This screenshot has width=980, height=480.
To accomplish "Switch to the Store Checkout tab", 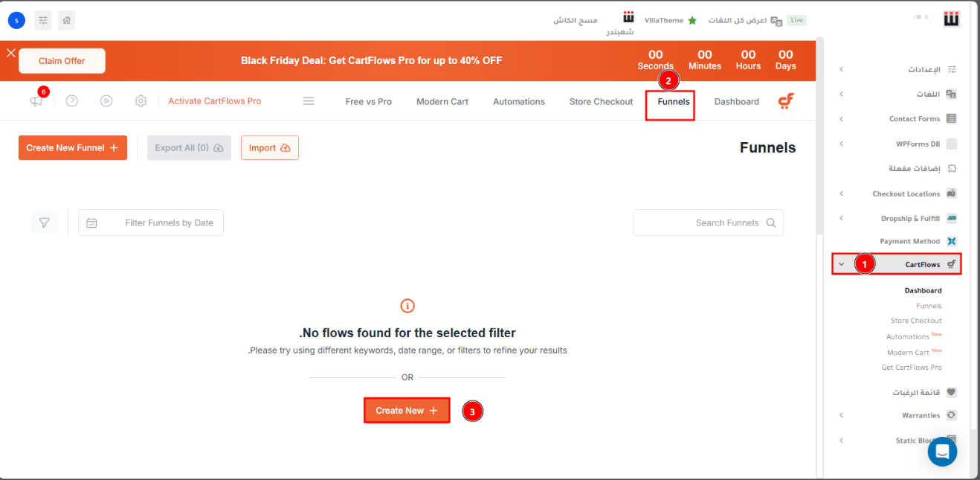I will point(601,102).
